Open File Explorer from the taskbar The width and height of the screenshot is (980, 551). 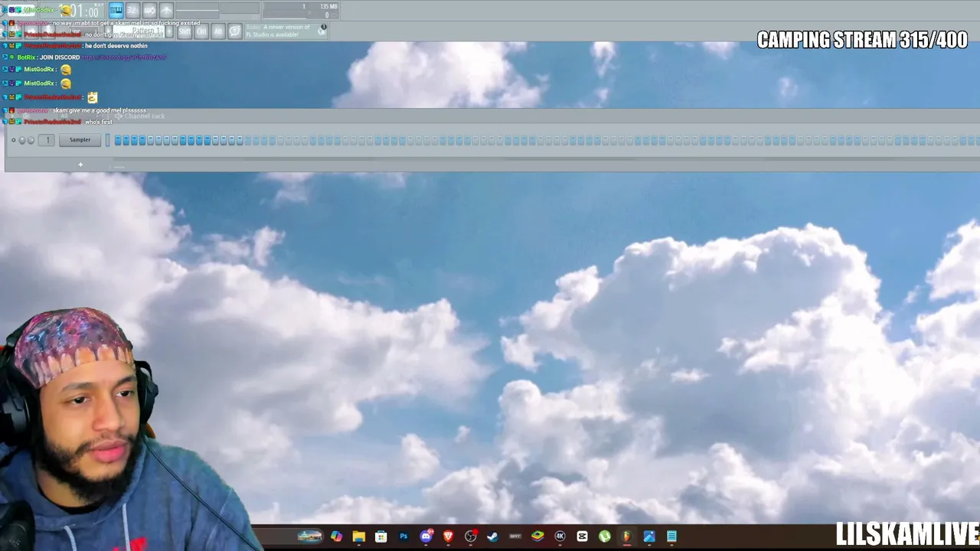359,536
